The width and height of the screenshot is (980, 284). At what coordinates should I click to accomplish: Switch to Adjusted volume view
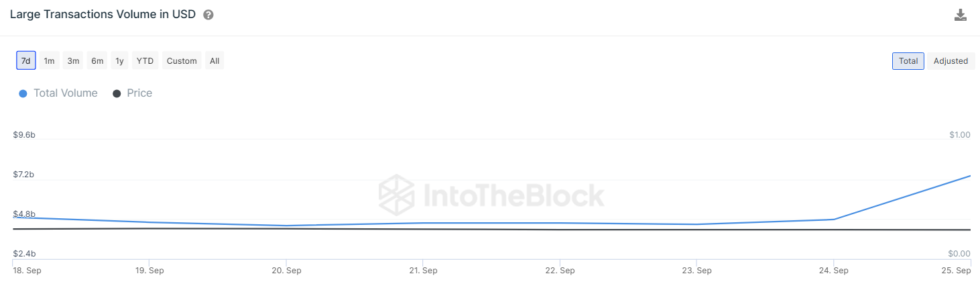pos(951,60)
